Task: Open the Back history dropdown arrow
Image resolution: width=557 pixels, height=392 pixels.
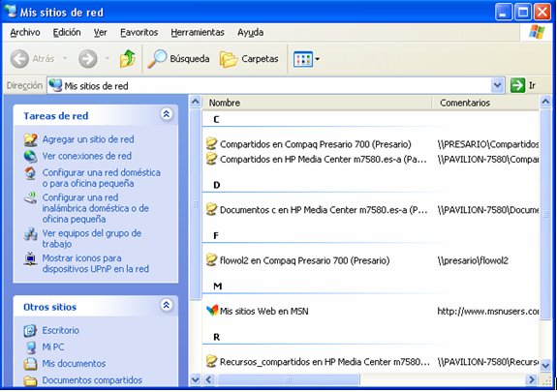Action: click(x=65, y=58)
